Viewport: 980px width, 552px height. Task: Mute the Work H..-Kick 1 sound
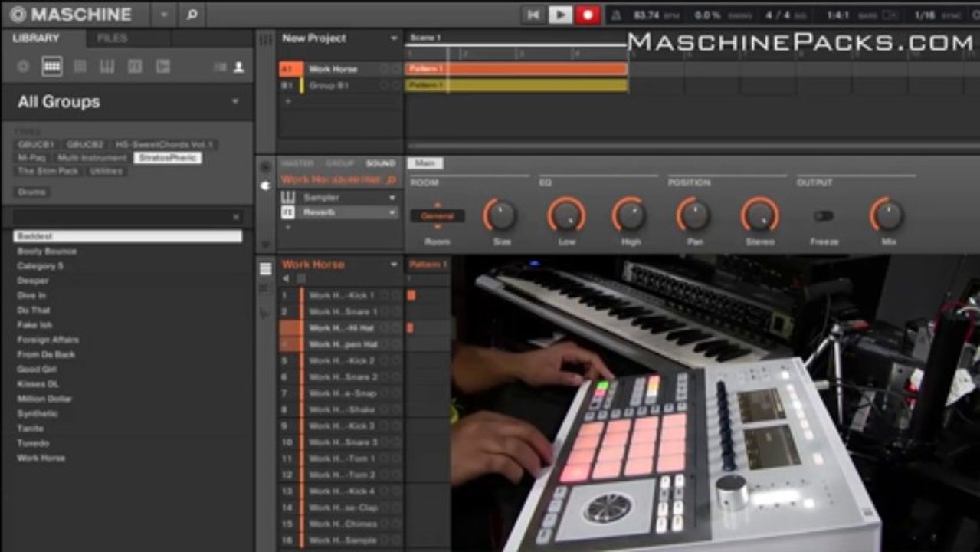[x=385, y=295]
